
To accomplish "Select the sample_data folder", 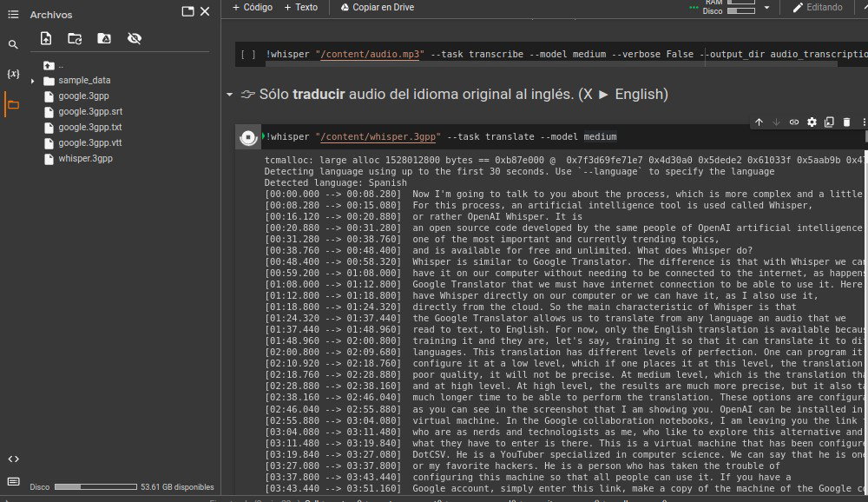I will [x=84, y=81].
